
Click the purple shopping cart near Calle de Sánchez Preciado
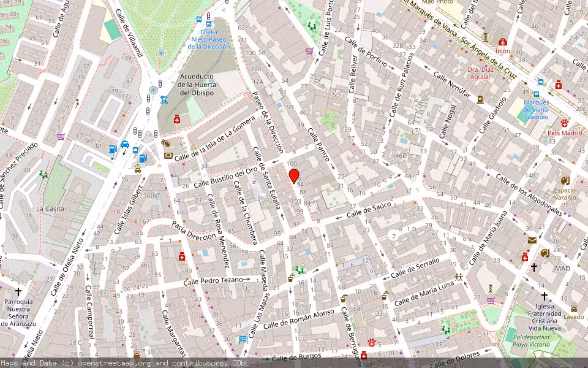click(61, 137)
